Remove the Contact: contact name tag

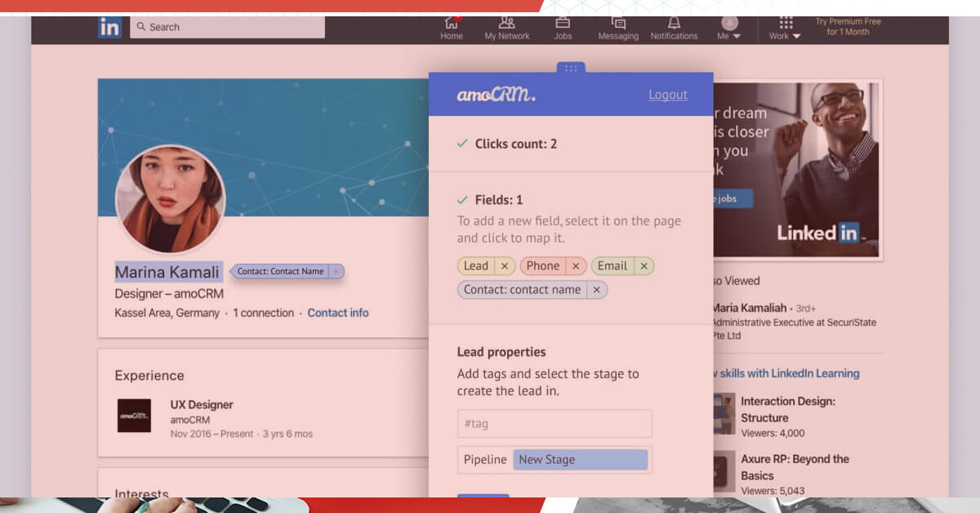[x=597, y=289]
